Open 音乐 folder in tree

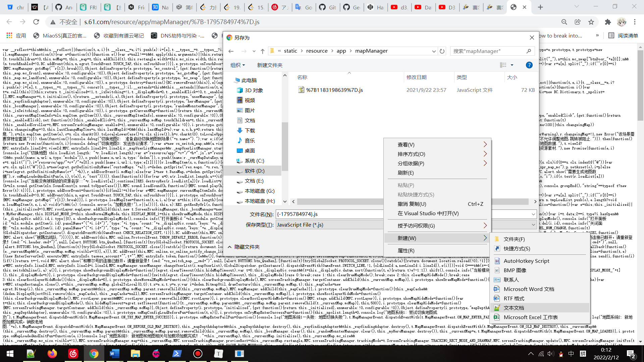point(250,140)
